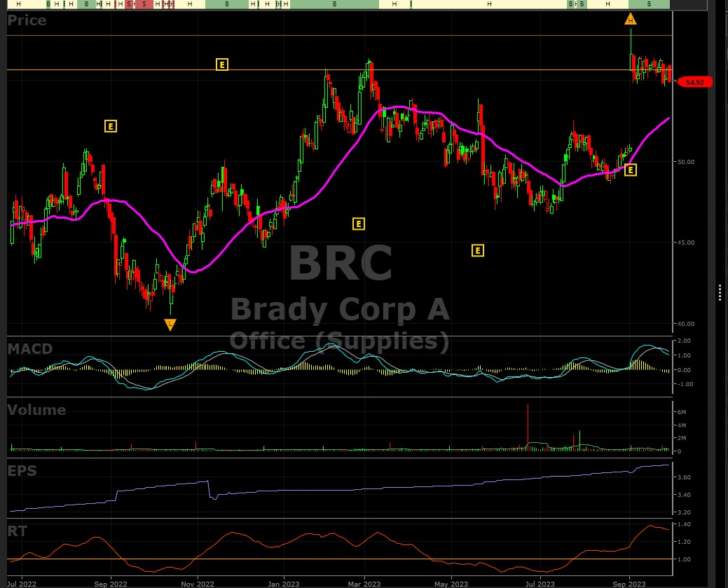Click the widest green B segment in rating bar
728x588 pixels.
pos(334,4)
